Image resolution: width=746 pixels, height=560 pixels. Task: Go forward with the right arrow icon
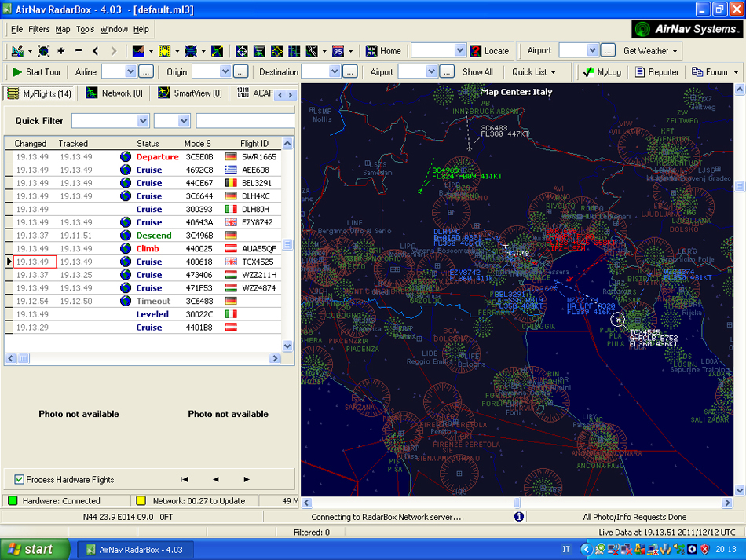[x=113, y=51]
